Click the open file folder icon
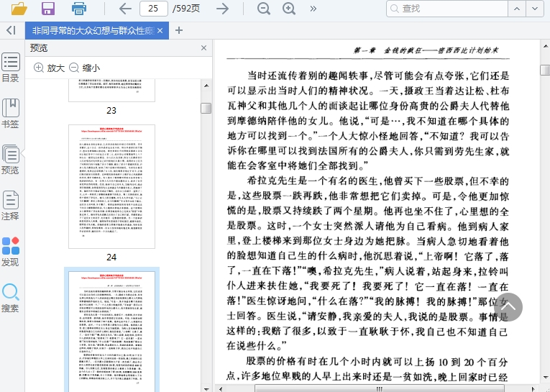This screenshot has width=550, height=392. coord(19,9)
